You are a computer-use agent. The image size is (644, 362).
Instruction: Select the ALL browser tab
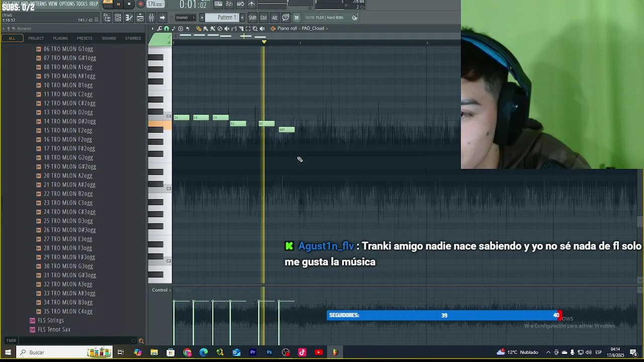point(12,39)
